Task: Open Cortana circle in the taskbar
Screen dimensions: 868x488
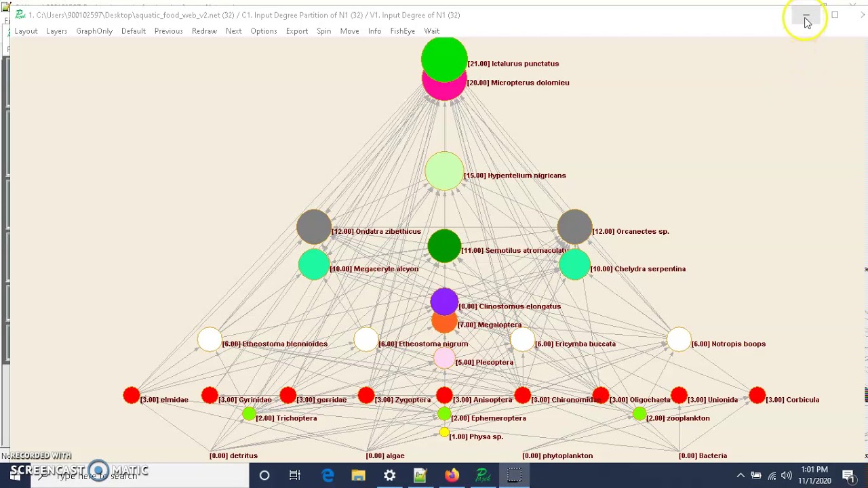Action: (264, 476)
